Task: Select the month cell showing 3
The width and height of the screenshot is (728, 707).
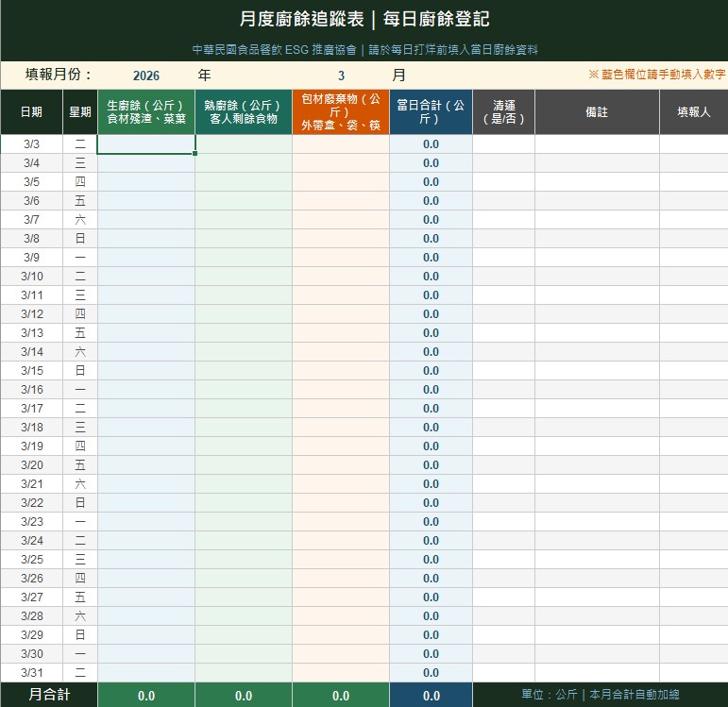Action: click(x=341, y=76)
